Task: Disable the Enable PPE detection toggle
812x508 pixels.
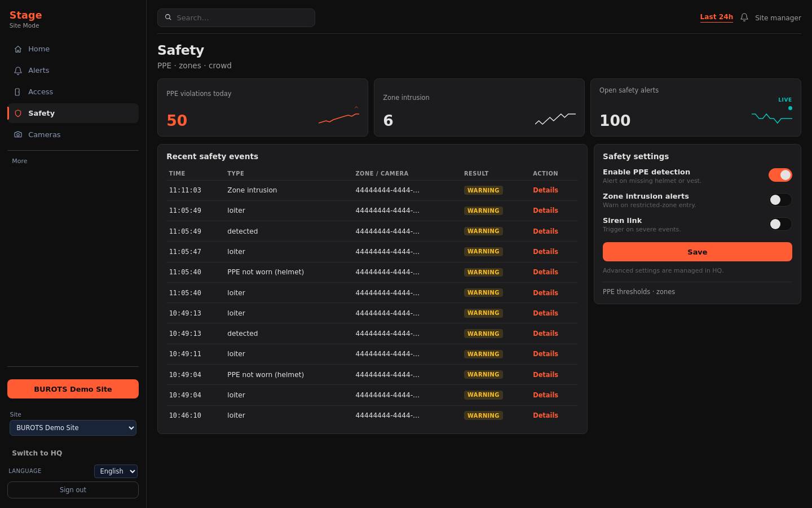Action: pos(780,175)
